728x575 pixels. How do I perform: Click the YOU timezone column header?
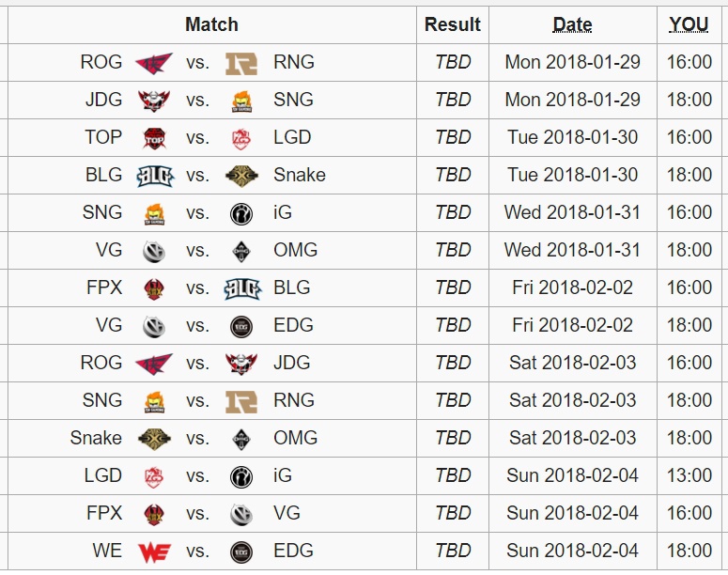(x=689, y=24)
